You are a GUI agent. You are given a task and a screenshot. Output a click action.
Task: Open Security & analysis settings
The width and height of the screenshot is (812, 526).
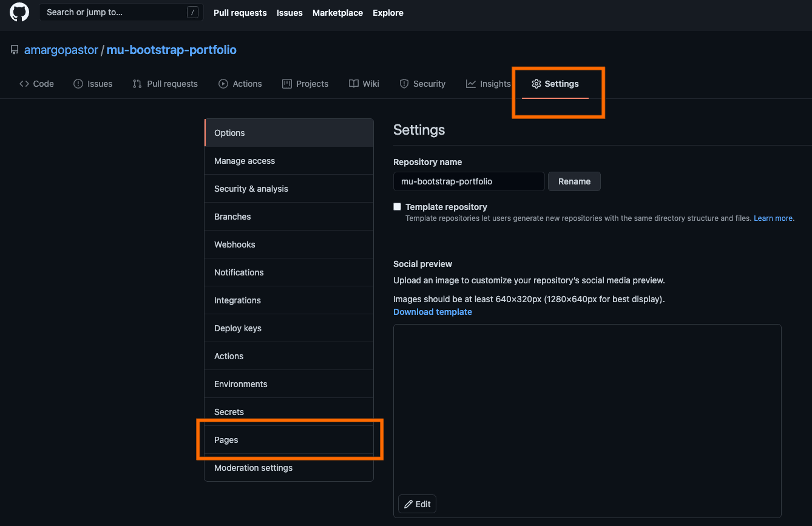[x=289, y=189]
